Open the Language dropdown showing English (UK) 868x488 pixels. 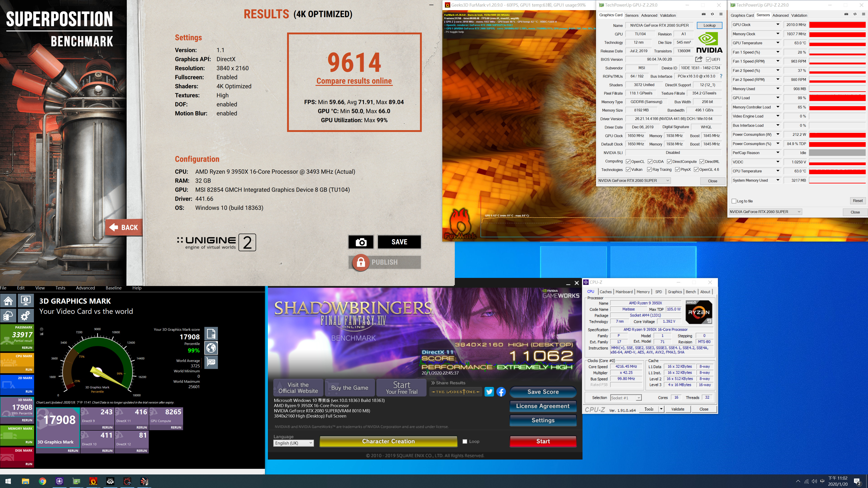(293, 443)
